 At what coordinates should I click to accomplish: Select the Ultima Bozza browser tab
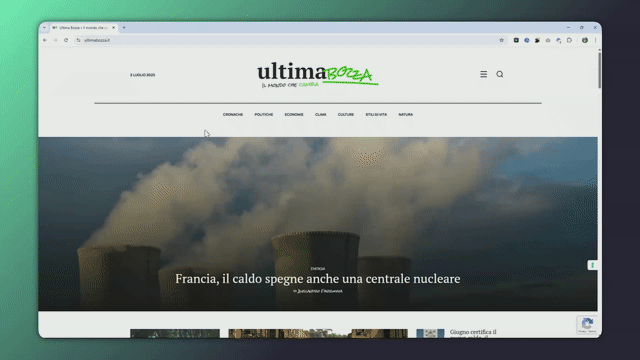(x=84, y=27)
